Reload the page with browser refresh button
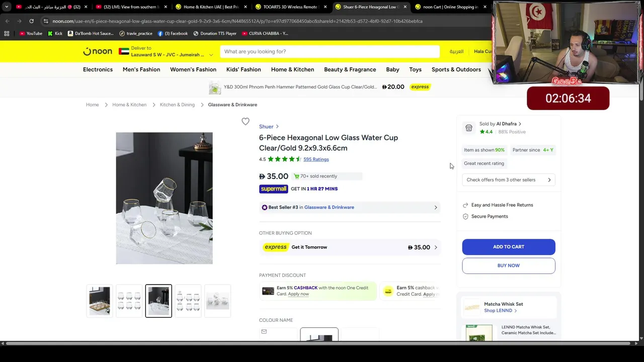This screenshot has height=362, width=644. pyautogui.click(x=31, y=21)
